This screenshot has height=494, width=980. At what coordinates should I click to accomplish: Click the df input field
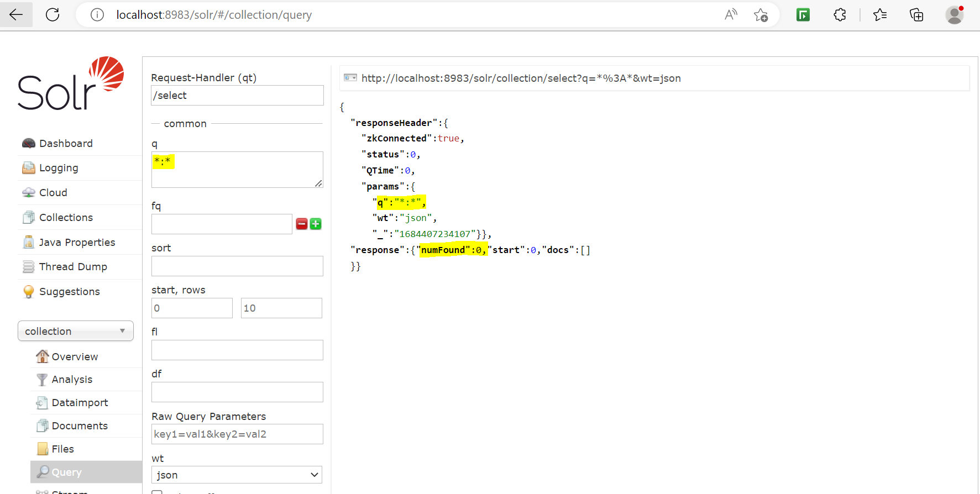point(237,392)
